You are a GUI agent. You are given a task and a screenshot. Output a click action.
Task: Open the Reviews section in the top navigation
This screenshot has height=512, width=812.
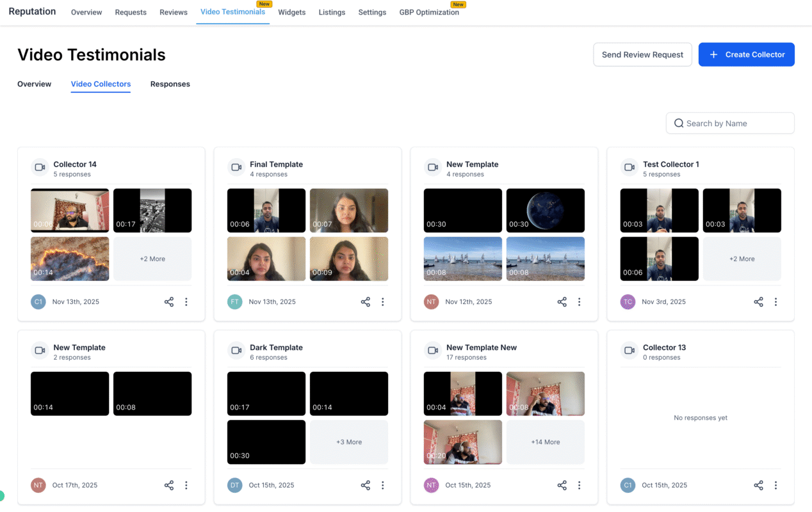pyautogui.click(x=173, y=12)
